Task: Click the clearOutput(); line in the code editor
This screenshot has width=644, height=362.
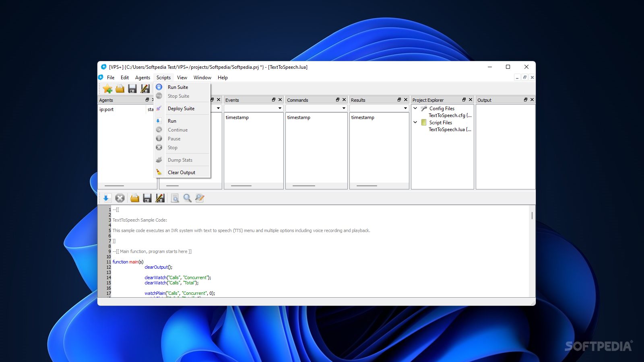Action: (x=158, y=267)
